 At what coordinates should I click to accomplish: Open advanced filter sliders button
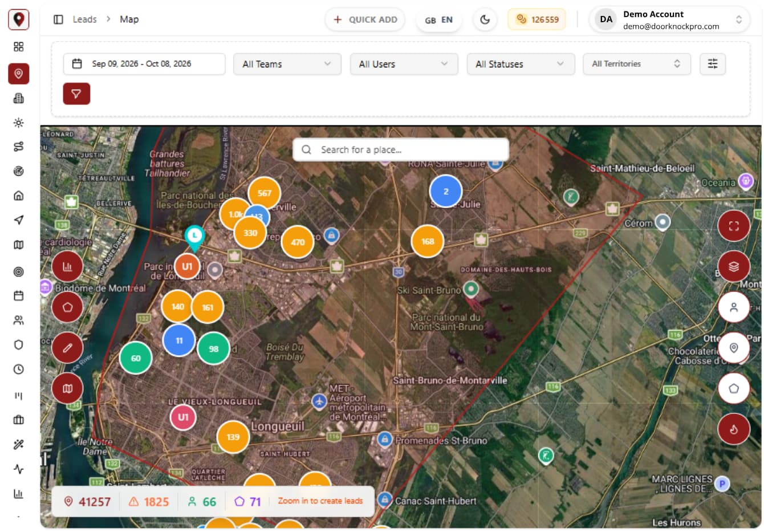tap(713, 64)
